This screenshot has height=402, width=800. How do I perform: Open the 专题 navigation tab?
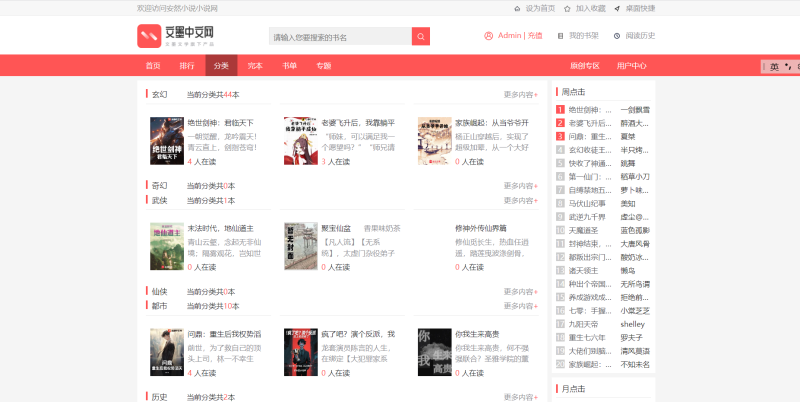tap(323, 66)
